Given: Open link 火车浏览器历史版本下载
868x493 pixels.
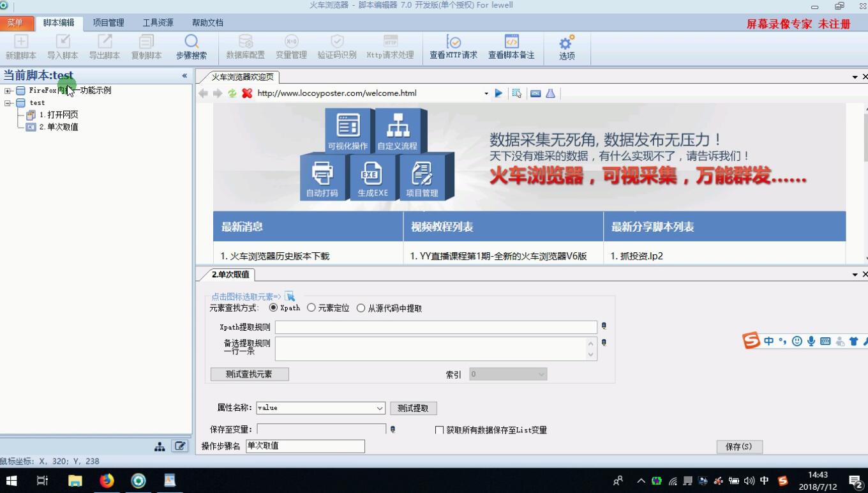Looking at the screenshot, I should pyautogui.click(x=280, y=256).
